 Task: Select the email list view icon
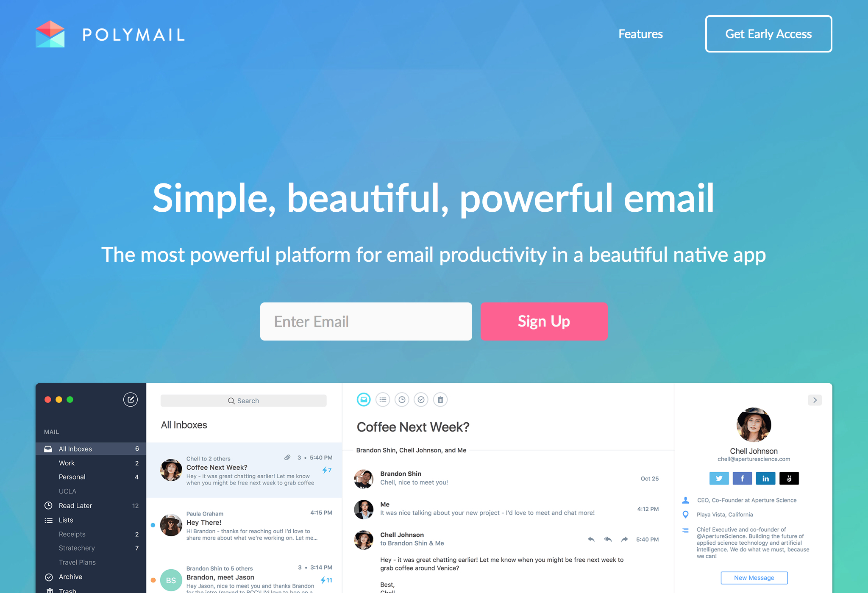[383, 400]
